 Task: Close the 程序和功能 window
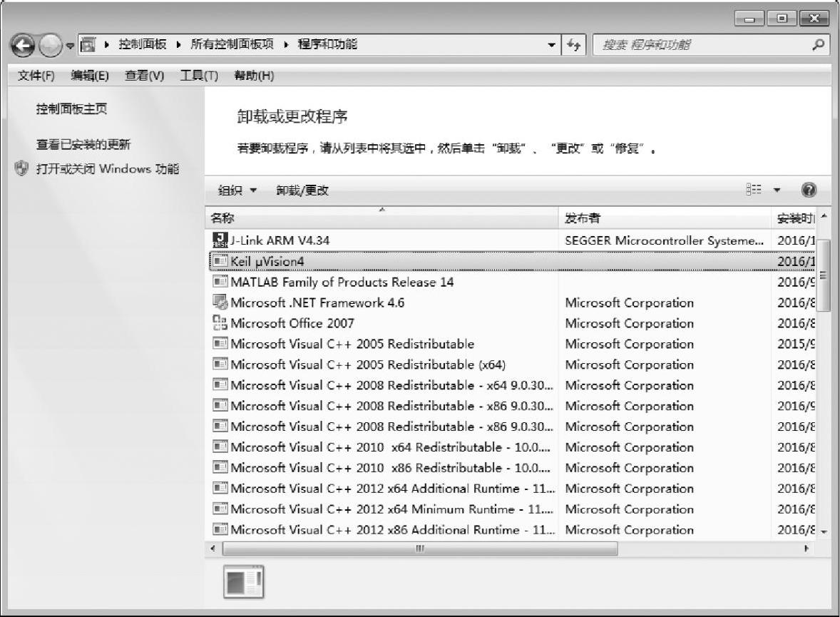(814, 19)
